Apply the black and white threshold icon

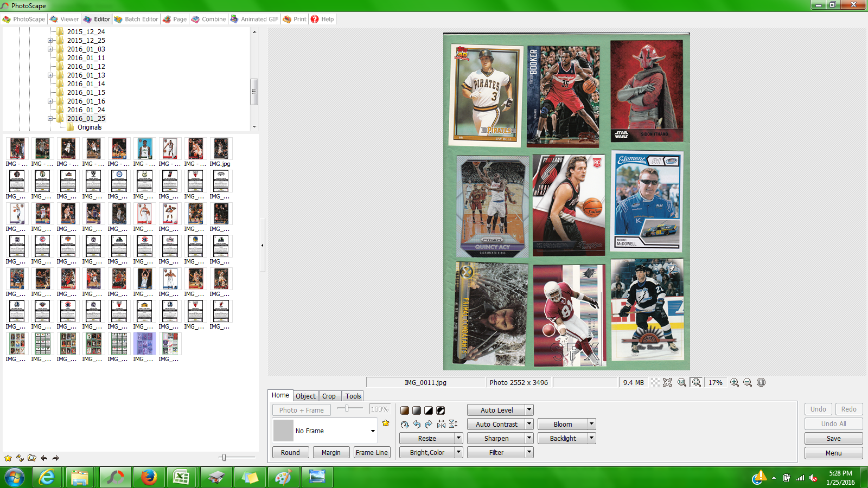pos(429,410)
